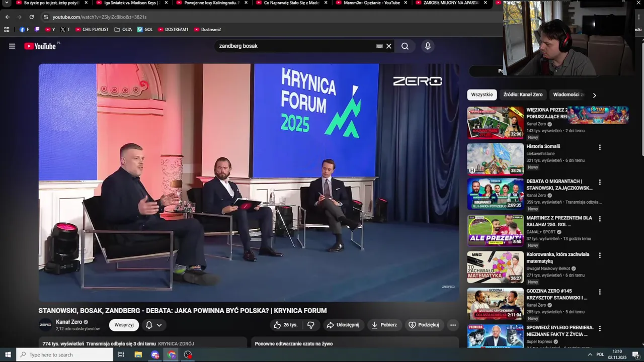Viewport: 644px width, 362px height.
Task: Open the 'GOL' bookmark
Action: pyautogui.click(x=145, y=30)
